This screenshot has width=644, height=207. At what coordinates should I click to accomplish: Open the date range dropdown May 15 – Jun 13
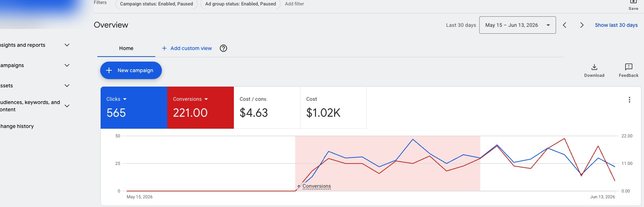517,25
